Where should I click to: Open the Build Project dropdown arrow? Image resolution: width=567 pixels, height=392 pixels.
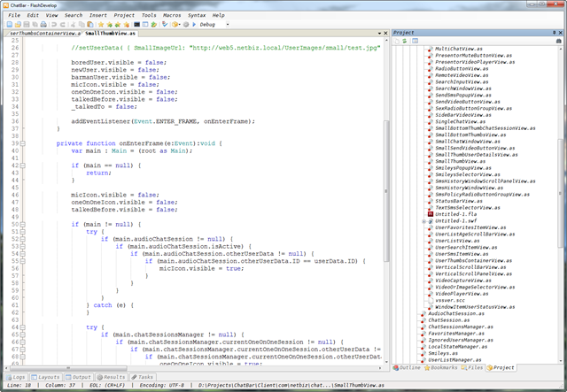click(x=179, y=25)
